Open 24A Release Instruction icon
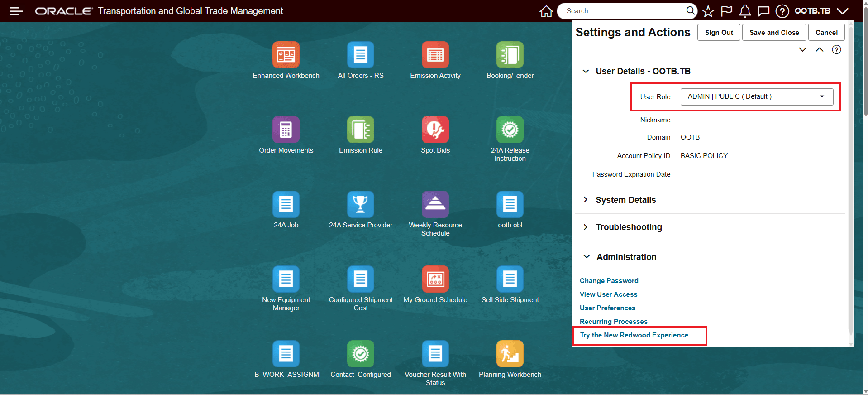The width and height of the screenshot is (868, 395). (510, 130)
